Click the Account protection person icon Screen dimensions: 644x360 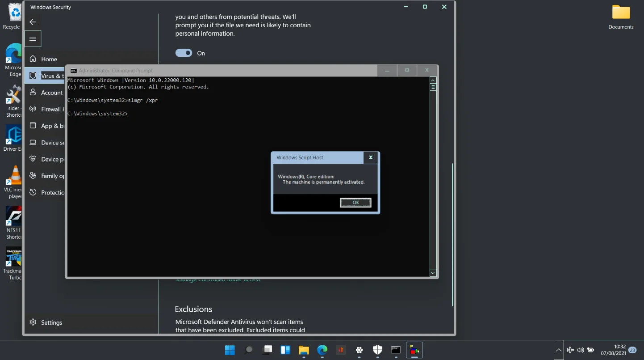[33, 92]
